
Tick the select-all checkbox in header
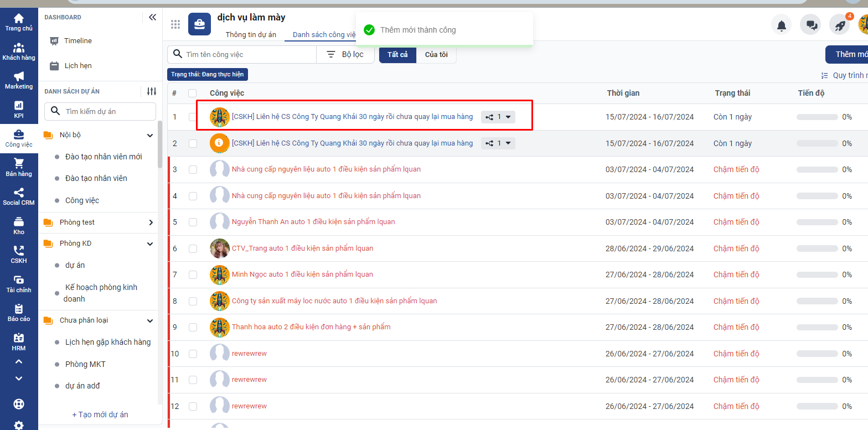click(193, 93)
